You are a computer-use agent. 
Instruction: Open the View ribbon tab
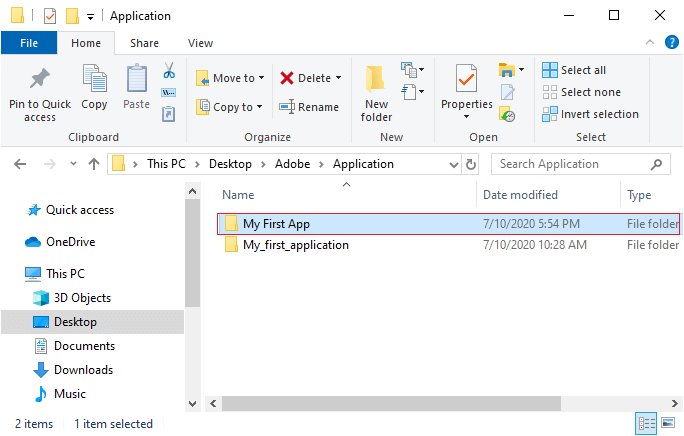[200, 43]
